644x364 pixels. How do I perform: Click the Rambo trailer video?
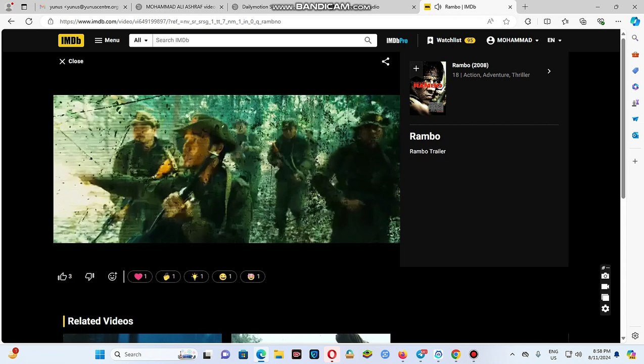(226, 169)
